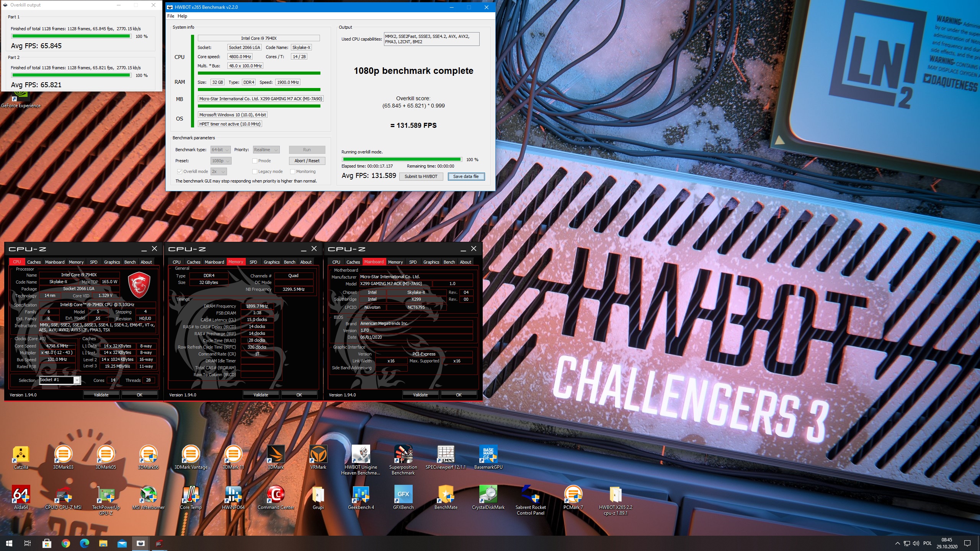Open the Geekbench 4 shortcut
This screenshot has width=980, height=551.
point(361,498)
